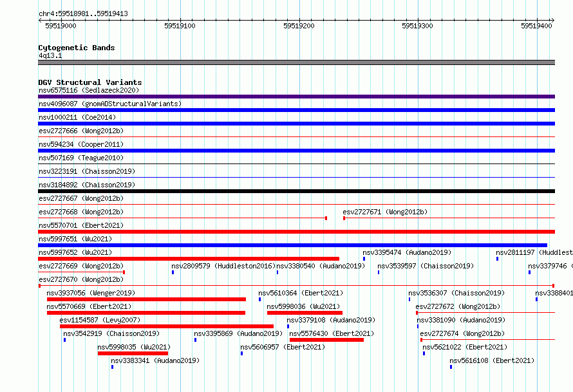Click nsv3383341 (Audano2019) variant label
Image resolution: width=573 pixels, height=392 pixels.
coord(155,360)
